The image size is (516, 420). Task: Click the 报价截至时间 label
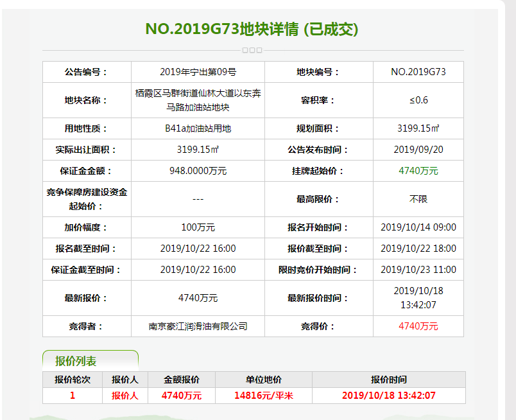tap(318, 249)
